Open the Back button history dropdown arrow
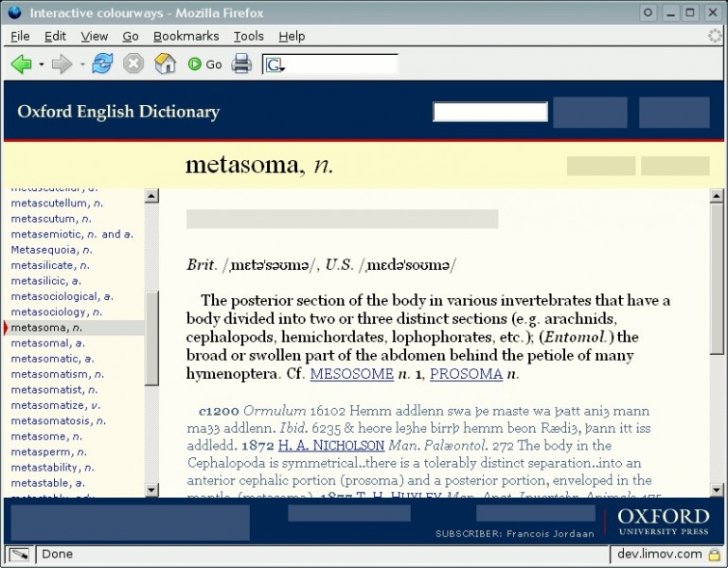This screenshot has height=568, width=728. pos(42,65)
